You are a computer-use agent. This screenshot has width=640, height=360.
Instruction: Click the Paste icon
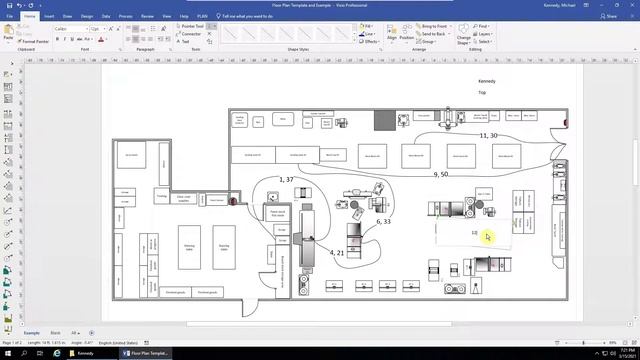pos(8,31)
